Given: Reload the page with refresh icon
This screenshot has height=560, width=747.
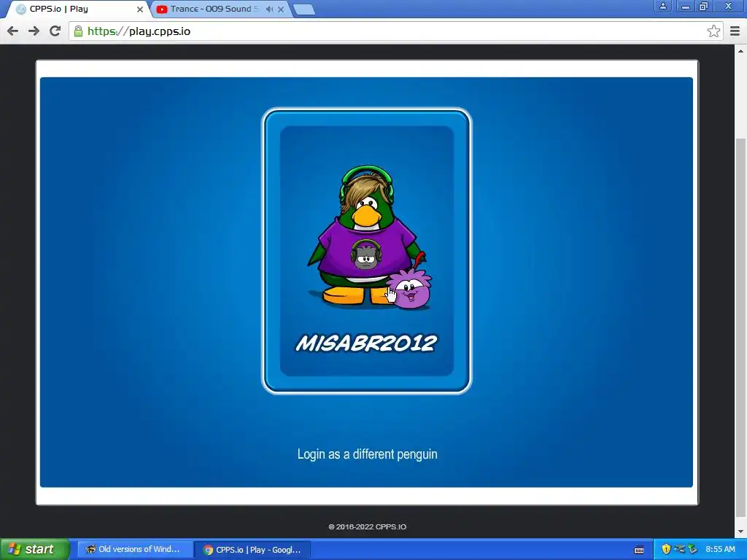Looking at the screenshot, I should pyautogui.click(x=55, y=31).
